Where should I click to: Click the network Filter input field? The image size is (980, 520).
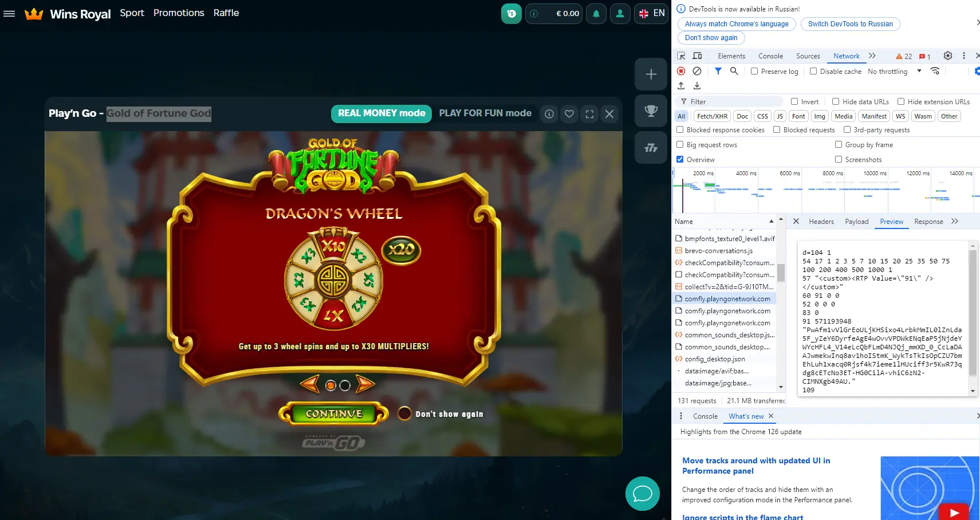(x=730, y=101)
